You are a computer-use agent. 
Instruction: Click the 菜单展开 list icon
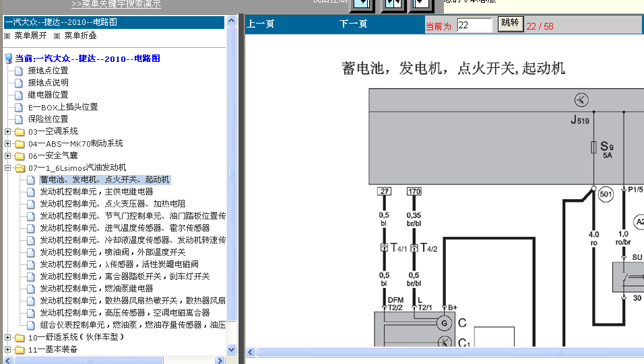pyautogui.click(x=7, y=36)
